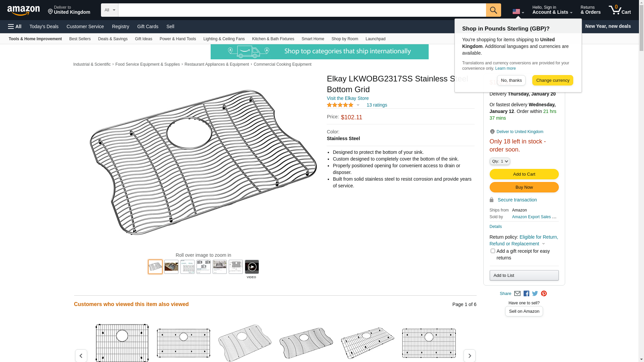
Task: Open the All hamburger menu
Action: 15,26
